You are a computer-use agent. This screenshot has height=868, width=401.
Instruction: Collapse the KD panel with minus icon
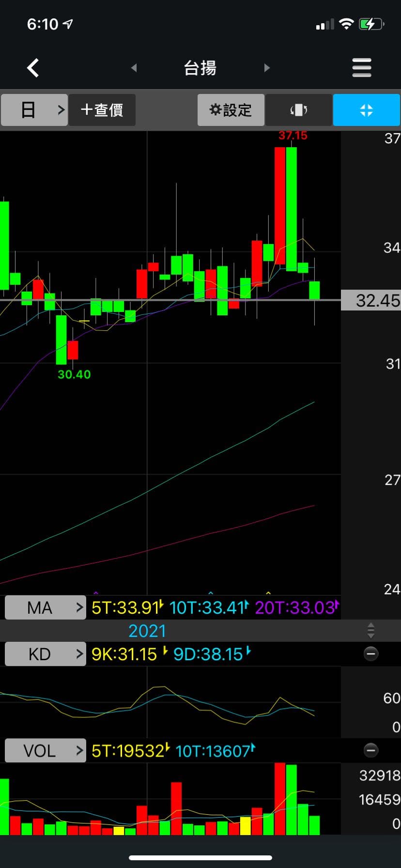tap(371, 654)
